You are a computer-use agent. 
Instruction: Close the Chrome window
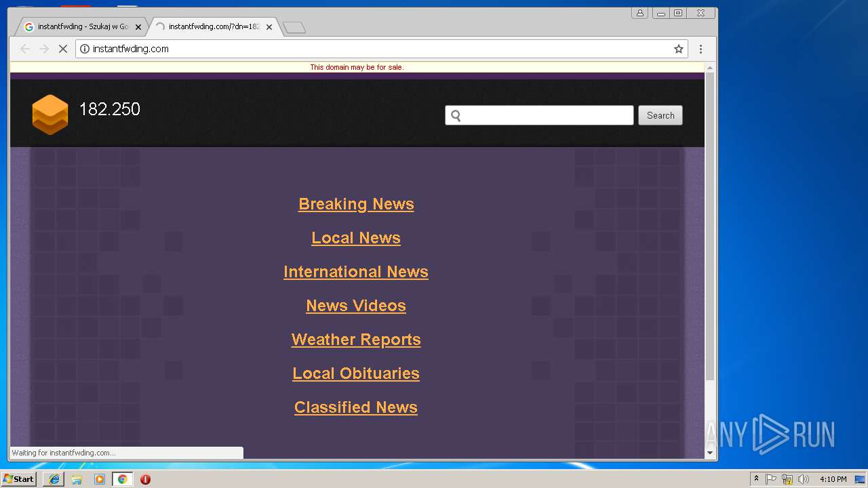(x=701, y=13)
